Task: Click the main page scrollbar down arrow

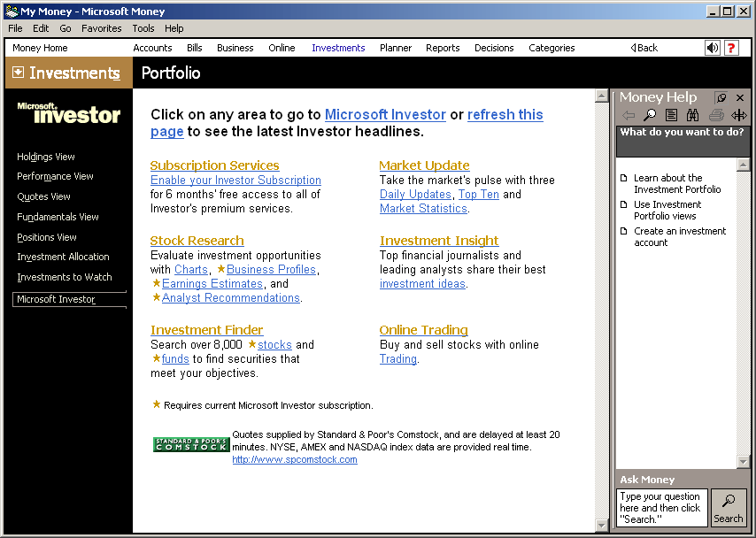Action: 601,525
